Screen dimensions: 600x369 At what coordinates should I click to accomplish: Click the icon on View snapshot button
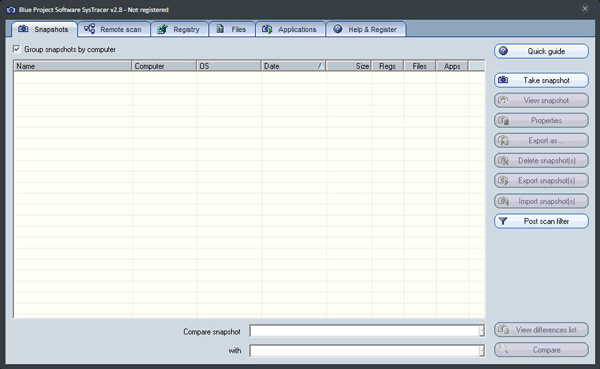click(x=503, y=100)
